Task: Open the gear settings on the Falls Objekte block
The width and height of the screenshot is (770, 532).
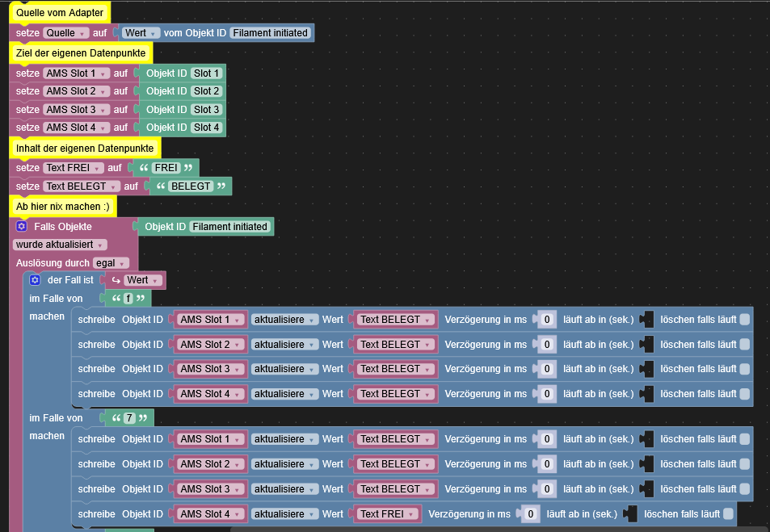Action: [19, 226]
